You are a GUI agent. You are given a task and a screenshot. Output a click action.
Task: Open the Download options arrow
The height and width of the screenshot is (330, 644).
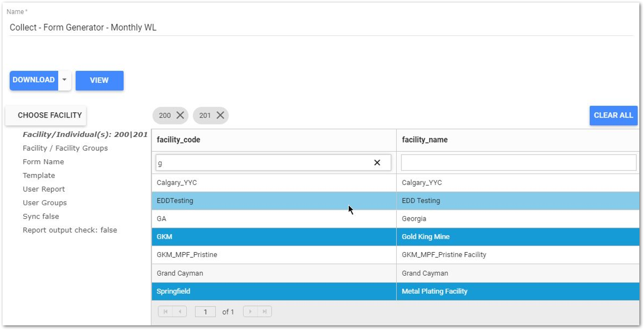point(64,80)
